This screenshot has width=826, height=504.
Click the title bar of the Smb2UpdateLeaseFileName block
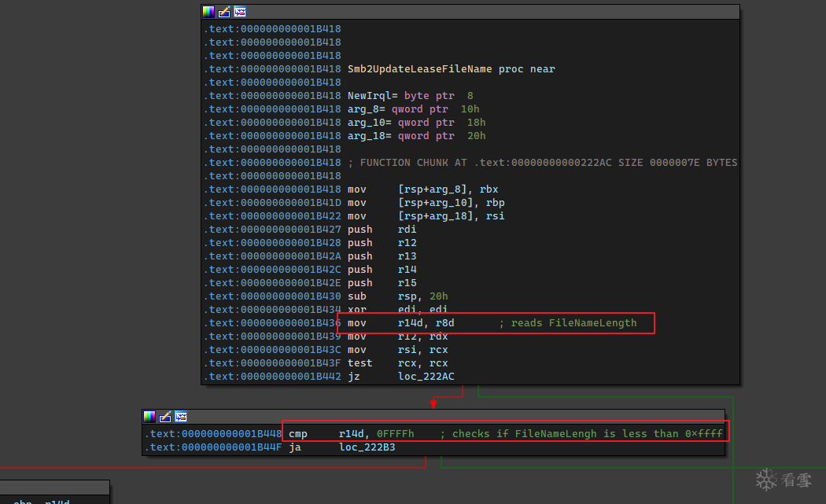pos(470,12)
